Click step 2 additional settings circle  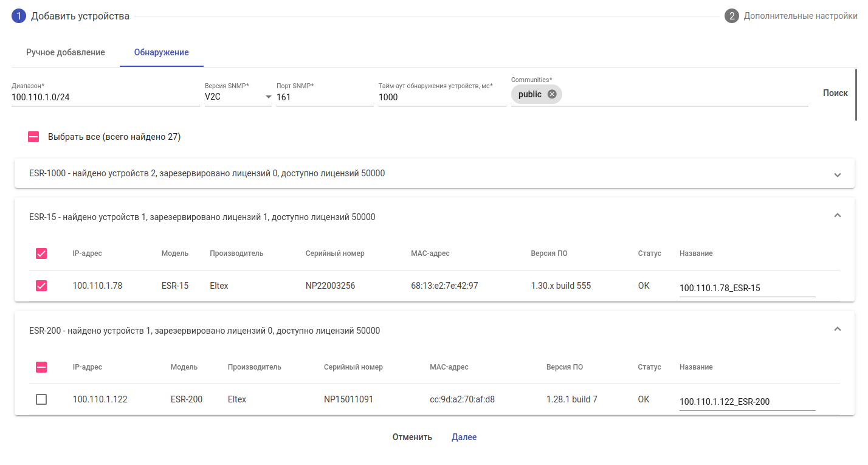(x=731, y=16)
